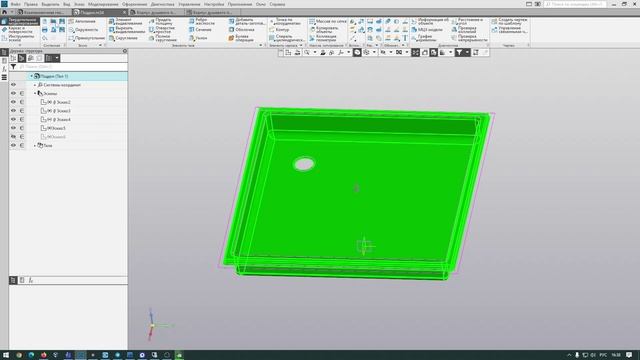This screenshot has height=360, width=640.
Task: Expand the toolbar sets list chevron
Action: [x=20, y=45]
